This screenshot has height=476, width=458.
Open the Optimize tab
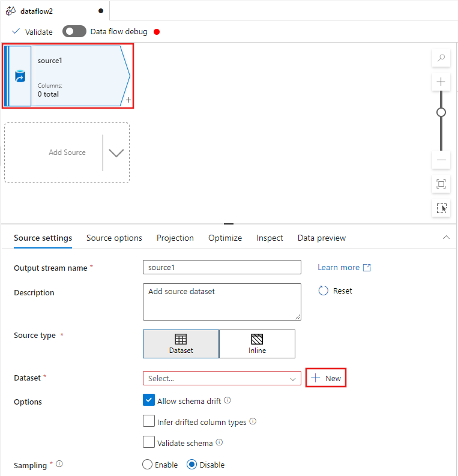[225, 238]
